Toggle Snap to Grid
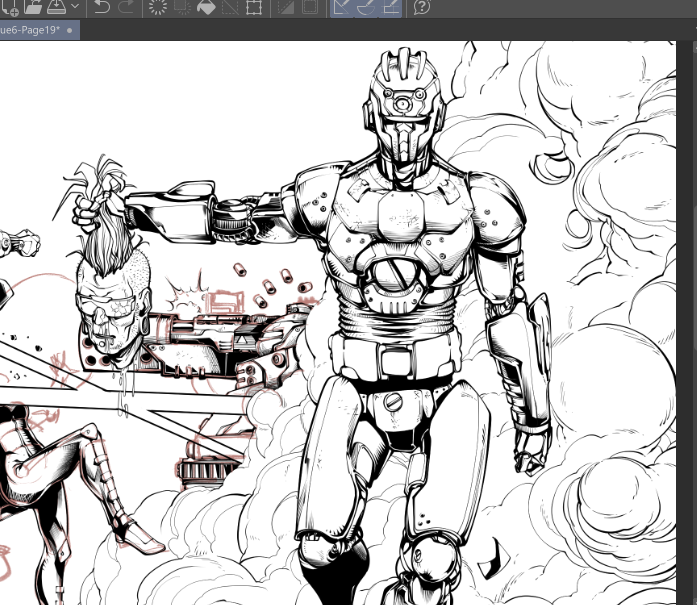The image size is (697, 605). coord(390,7)
